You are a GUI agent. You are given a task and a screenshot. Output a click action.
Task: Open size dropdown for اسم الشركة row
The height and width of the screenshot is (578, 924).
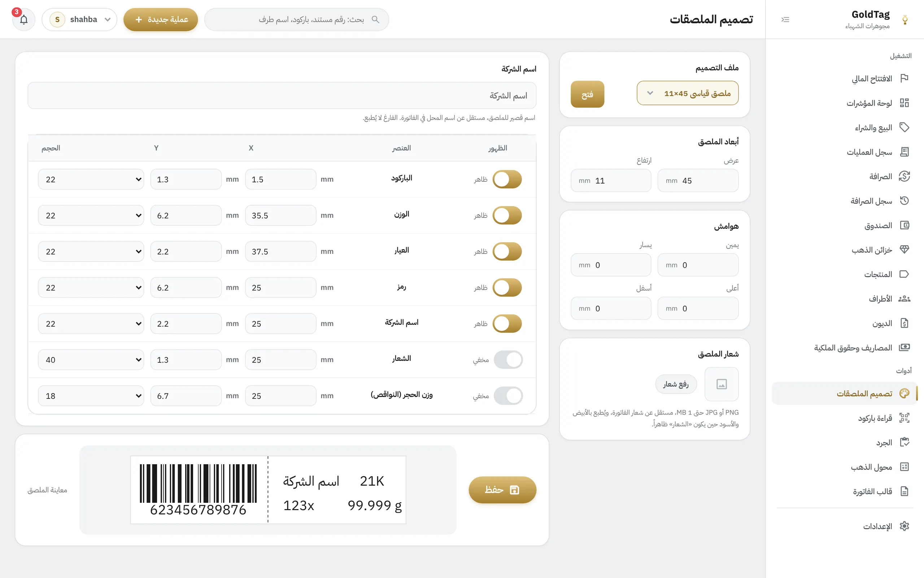tap(91, 323)
